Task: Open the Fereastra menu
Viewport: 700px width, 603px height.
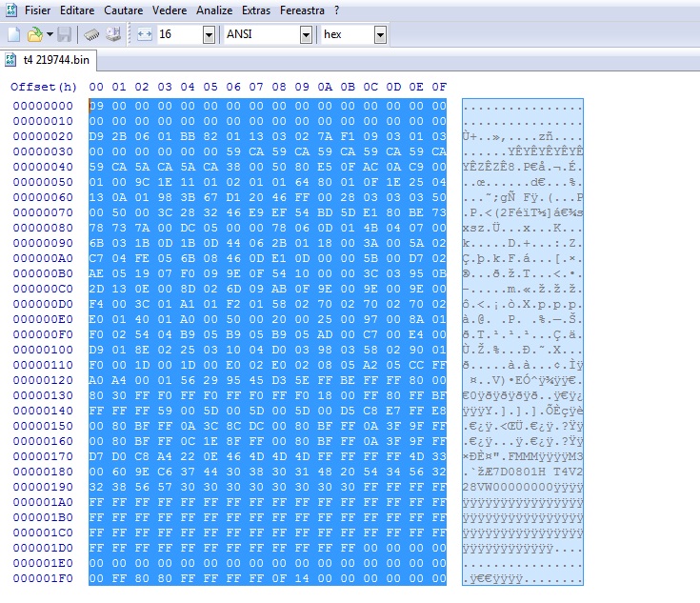Action: click(302, 10)
